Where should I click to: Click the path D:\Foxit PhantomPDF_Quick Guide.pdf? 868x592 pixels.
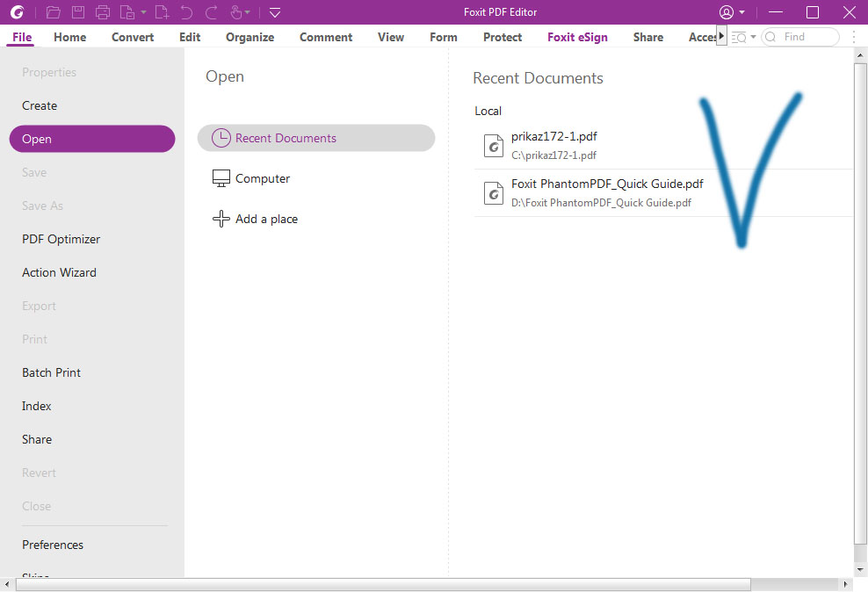coord(601,203)
